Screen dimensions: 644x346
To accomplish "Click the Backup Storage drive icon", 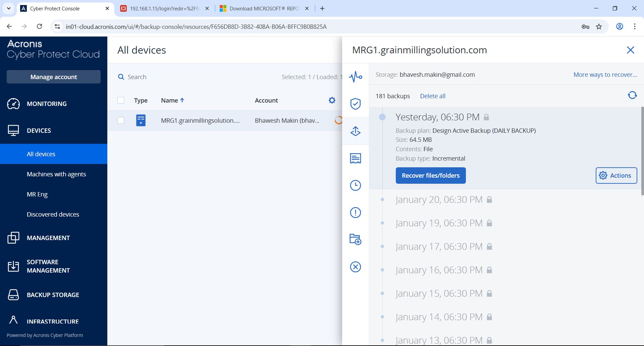I will 13,295.
